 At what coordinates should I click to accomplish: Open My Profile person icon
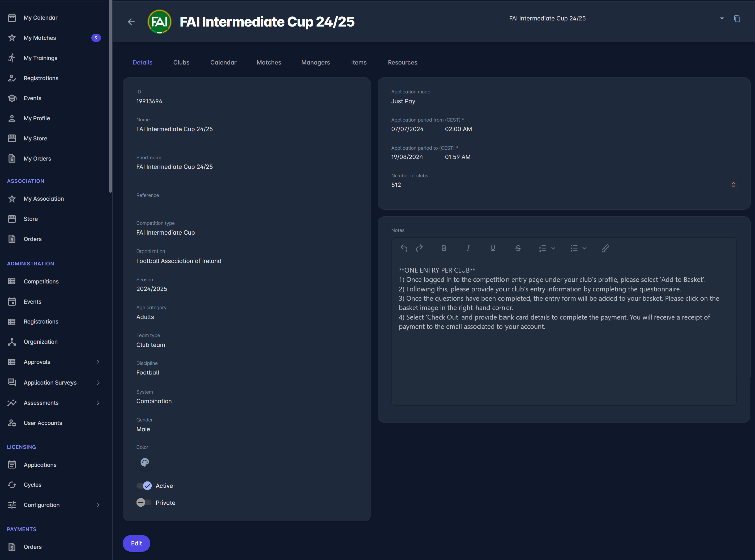(x=12, y=118)
